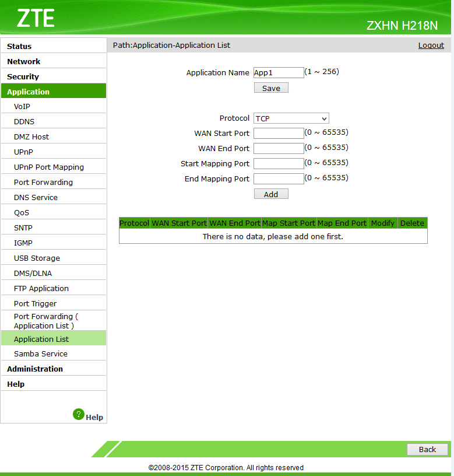
Task: Click the Modify column header
Action: tap(383, 223)
